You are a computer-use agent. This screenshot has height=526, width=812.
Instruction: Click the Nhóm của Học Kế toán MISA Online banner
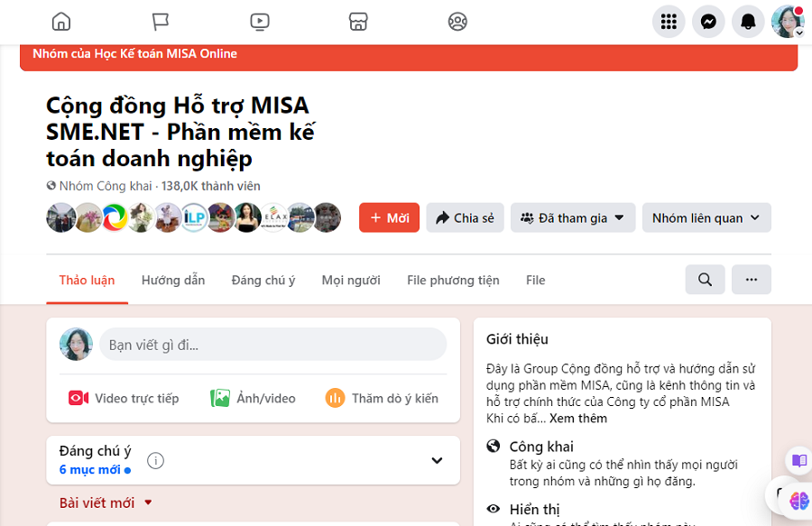click(x=409, y=57)
